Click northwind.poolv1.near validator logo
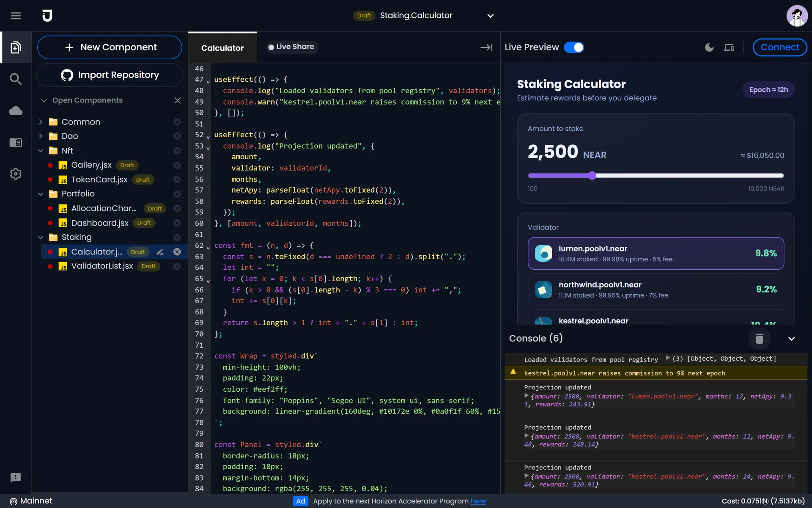812x508 pixels. click(x=543, y=290)
